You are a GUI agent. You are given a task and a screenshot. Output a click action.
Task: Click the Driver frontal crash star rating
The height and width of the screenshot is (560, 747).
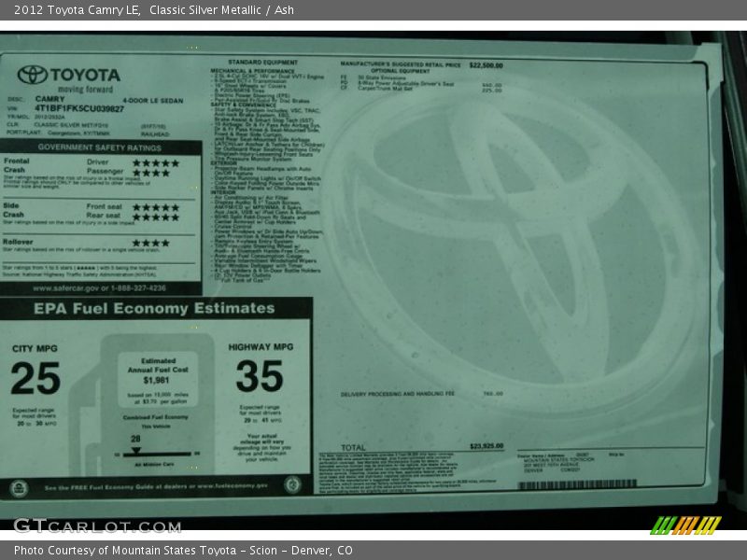click(x=155, y=162)
